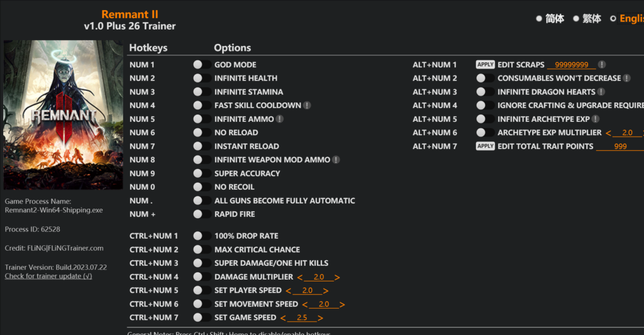This screenshot has width=644, height=335.
Task: Click the Edit Total Trait Points value field
Action: coord(620,146)
